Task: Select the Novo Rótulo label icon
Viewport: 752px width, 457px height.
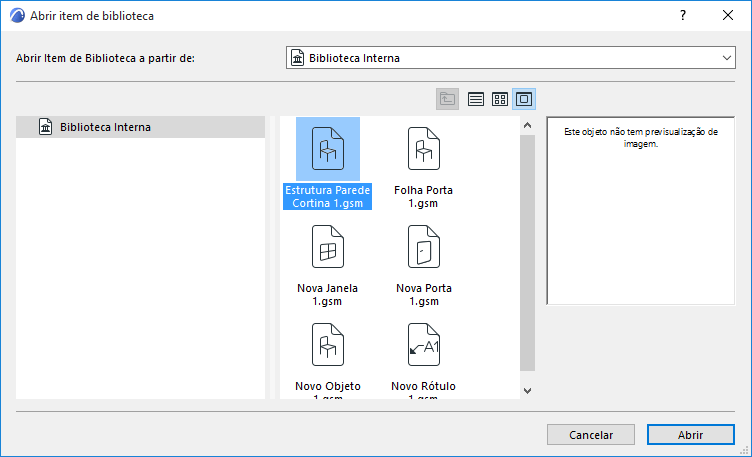Action: [423, 345]
